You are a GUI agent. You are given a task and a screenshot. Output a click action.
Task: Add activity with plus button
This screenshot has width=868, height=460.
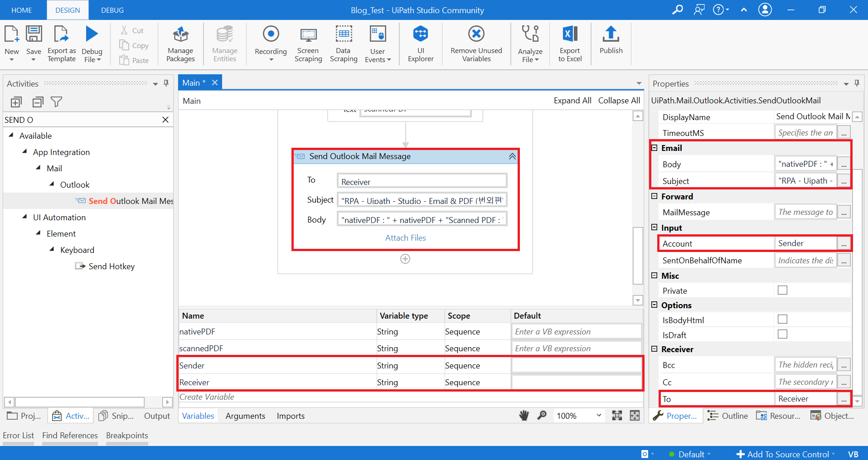405,259
